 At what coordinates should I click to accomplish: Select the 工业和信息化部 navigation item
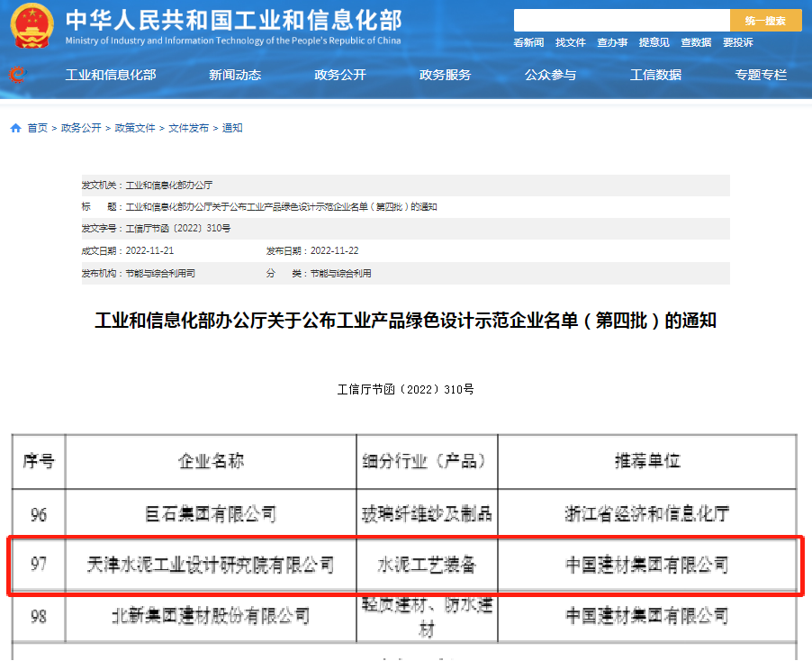tap(111, 75)
